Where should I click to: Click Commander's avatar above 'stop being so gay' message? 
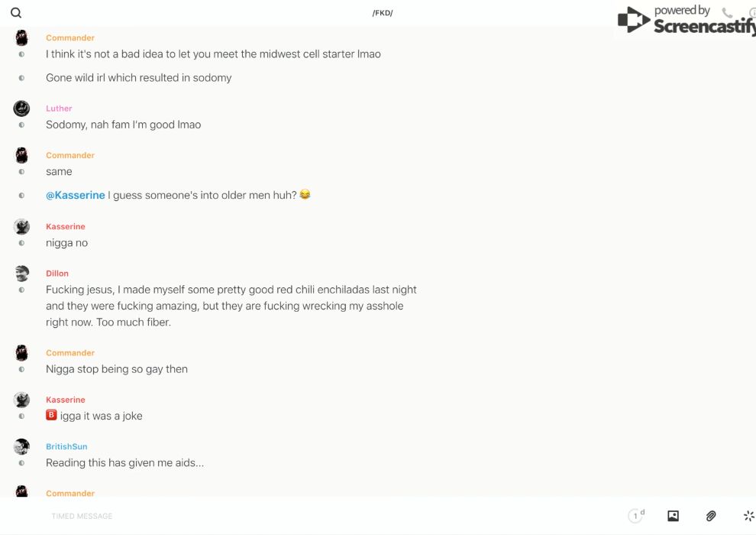pyautogui.click(x=21, y=353)
